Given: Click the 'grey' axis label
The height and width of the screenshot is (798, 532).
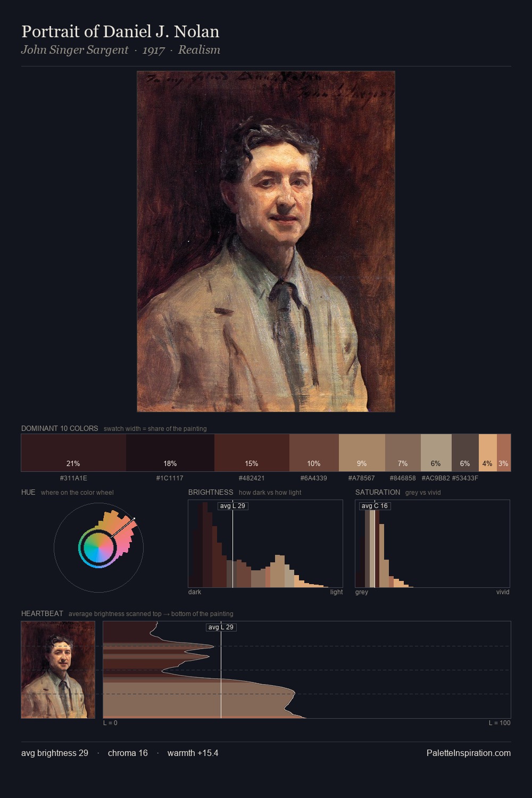Looking at the screenshot, I should 362,592.
